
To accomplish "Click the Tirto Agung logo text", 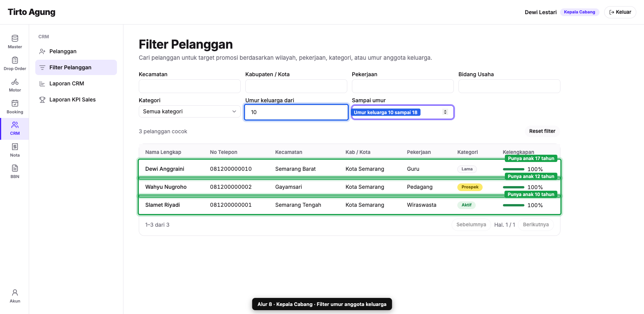I will point(31,12).
